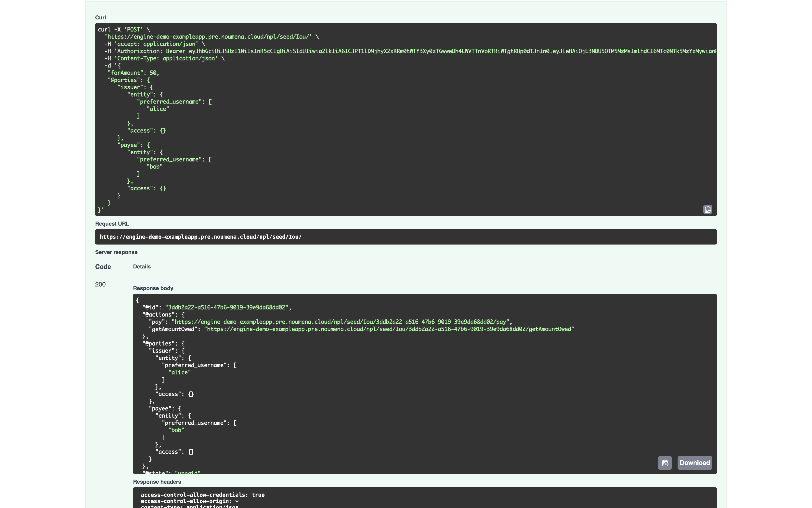
Task: Click the access-control-allow-credentials header line
Action: coord(203,494)
